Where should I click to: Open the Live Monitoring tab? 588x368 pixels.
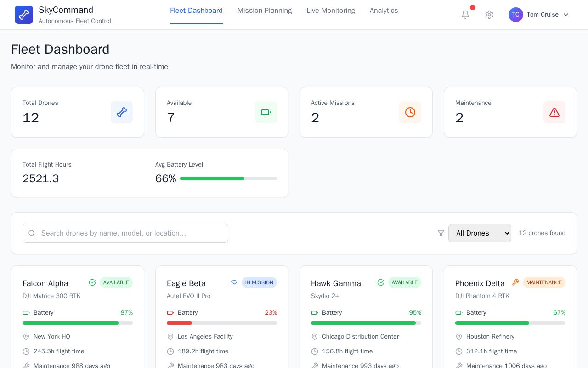tap(331, 11)
